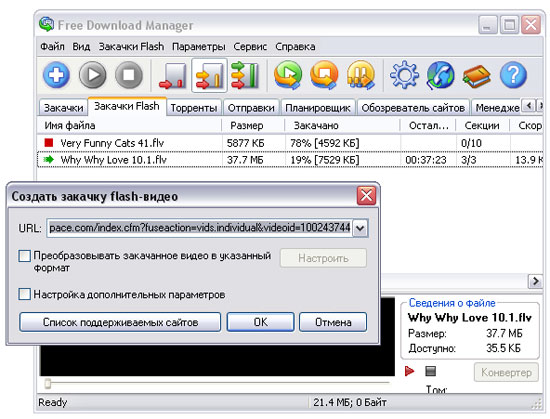Check additional parameters settings option
Image resolution: width=550 pixels, height=419 pixels.
(24, 294)
